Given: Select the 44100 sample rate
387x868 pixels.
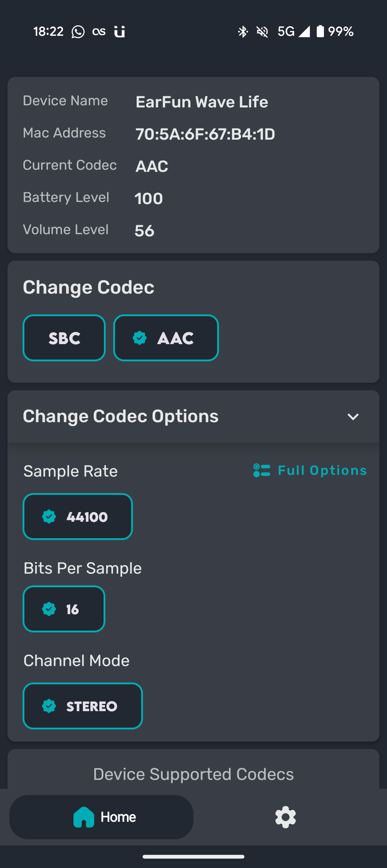Looking at the screenshot, I should coord(78,516).
